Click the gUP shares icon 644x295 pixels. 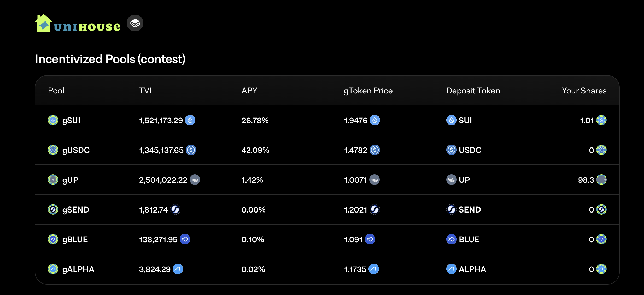[x=601, y=180]
